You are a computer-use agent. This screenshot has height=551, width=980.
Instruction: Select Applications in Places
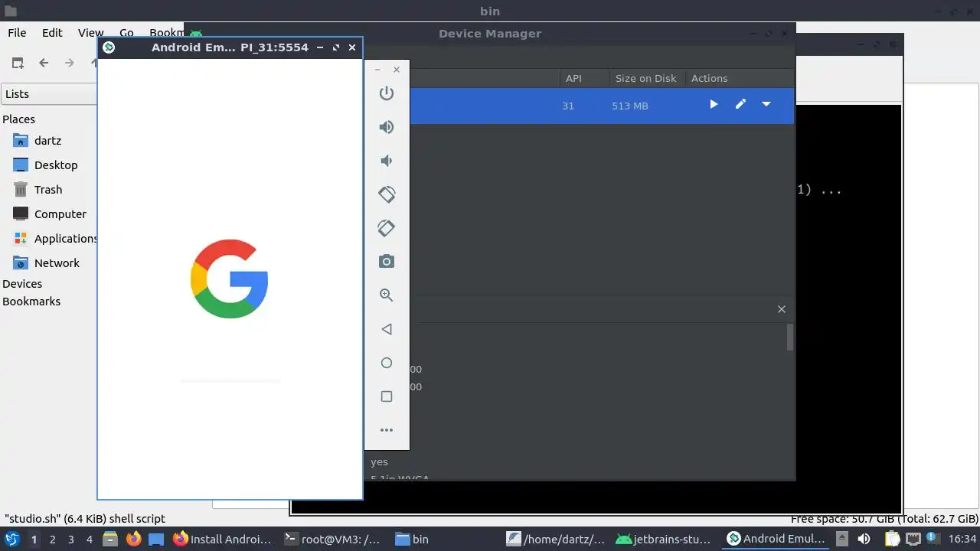(x=65, y=239)
